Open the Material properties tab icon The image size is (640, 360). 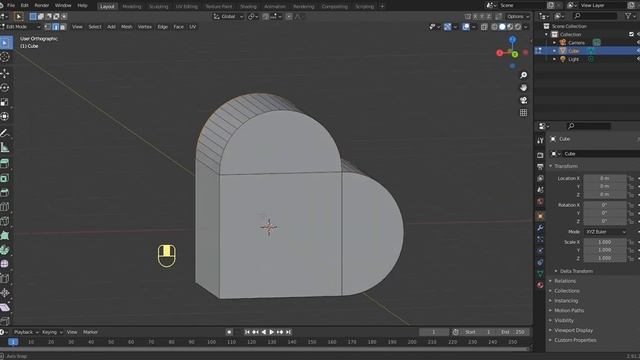540,285
